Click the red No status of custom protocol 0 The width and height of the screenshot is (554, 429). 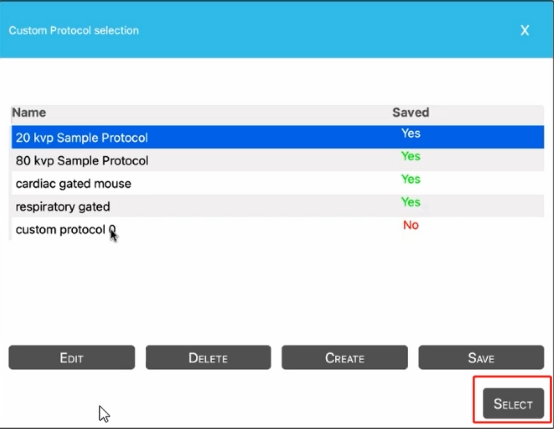pyautogui.click(x=411, y=225)
